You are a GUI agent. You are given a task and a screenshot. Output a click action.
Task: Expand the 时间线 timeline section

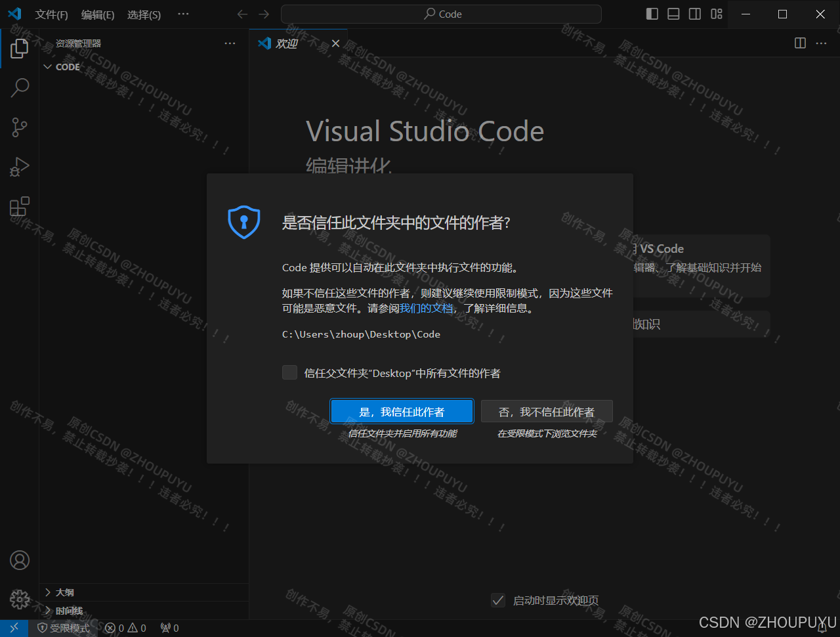144,611
